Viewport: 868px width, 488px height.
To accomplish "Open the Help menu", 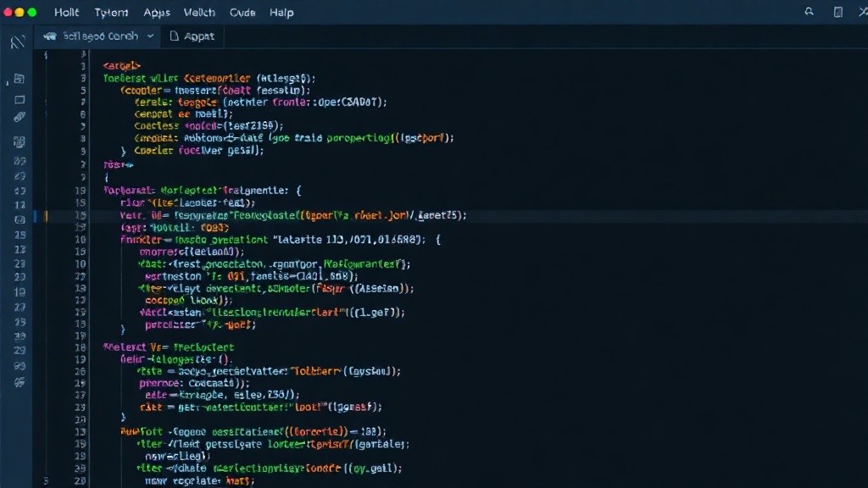I will pos(281,12).
